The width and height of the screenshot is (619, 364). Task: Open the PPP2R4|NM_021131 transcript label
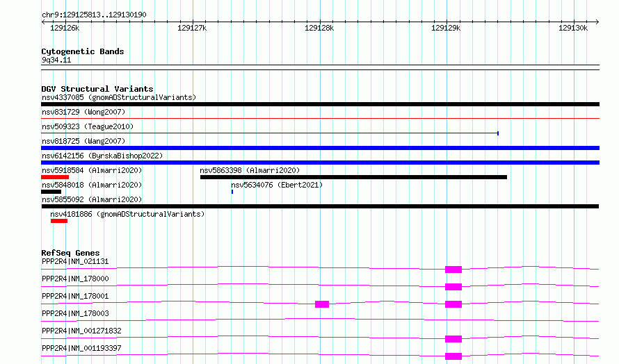coord(75,261)
